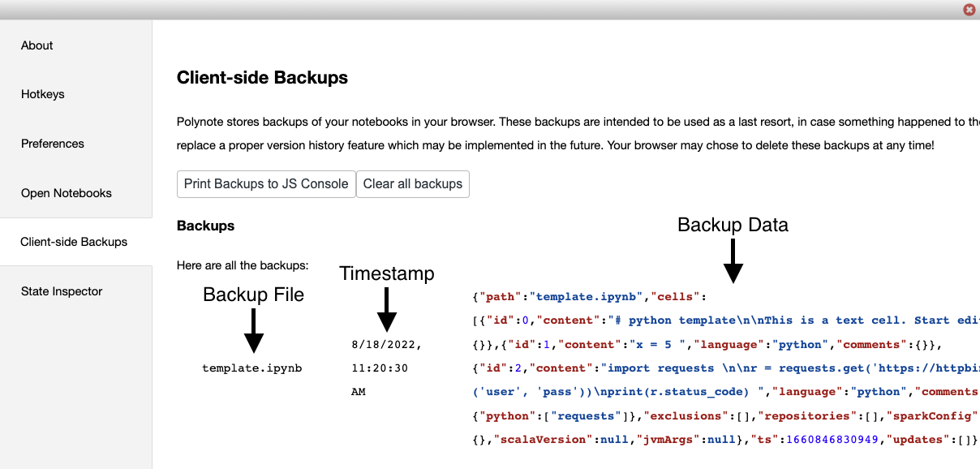Click Print Backups to JS Console
This screenshot has width=980, height=469.
point(266,184)
